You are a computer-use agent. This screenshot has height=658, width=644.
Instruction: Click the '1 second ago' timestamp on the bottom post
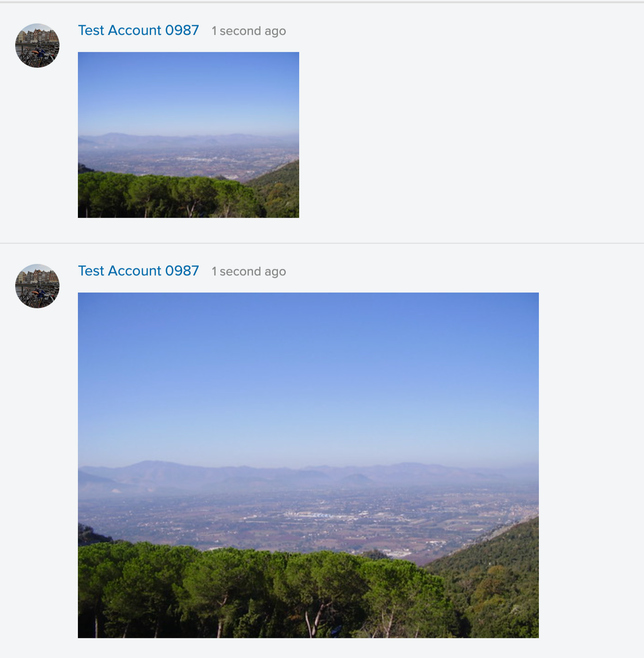(x=248, y=271)
